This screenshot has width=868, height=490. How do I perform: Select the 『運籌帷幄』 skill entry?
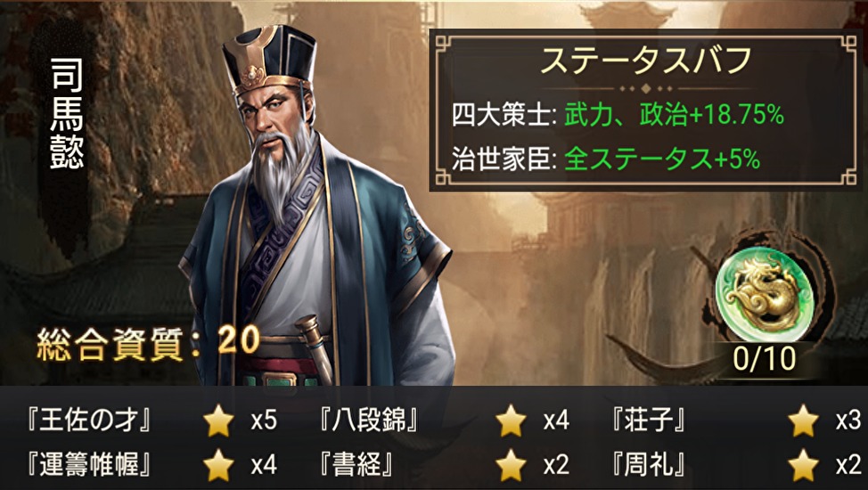(89, 465)
